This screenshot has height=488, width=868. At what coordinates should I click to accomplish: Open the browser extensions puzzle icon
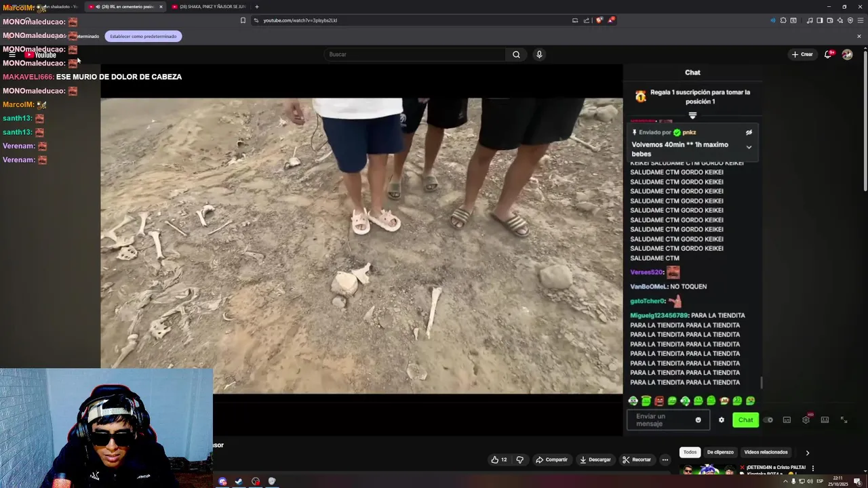coord(783,20)
